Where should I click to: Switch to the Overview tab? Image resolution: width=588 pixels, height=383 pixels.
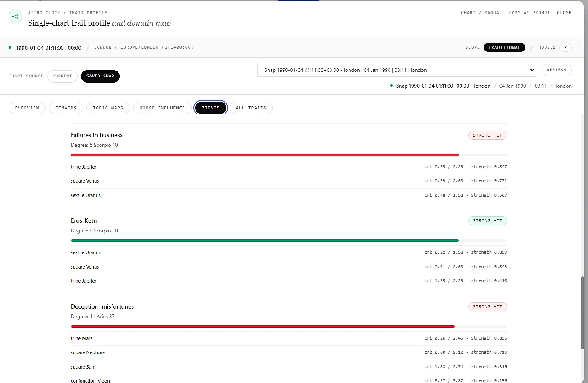(27, 108)
